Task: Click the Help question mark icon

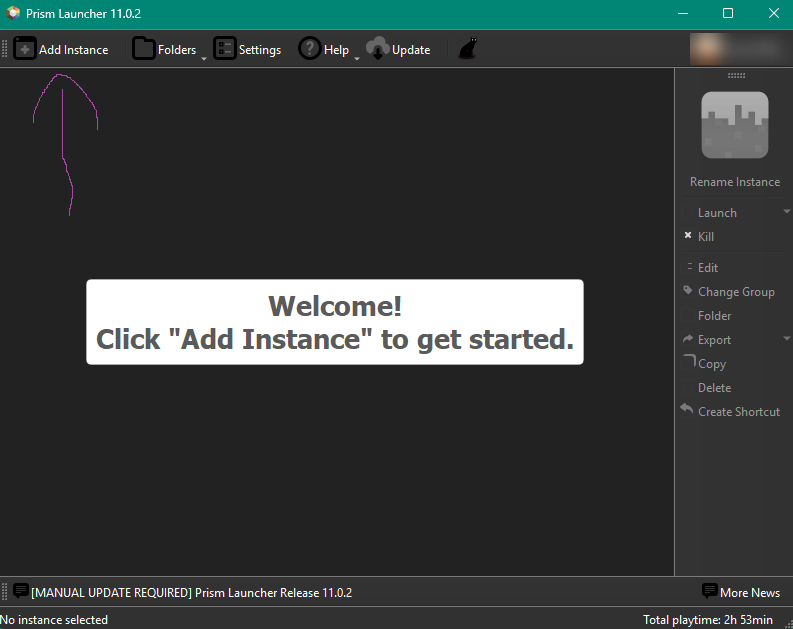Action: 310,49
